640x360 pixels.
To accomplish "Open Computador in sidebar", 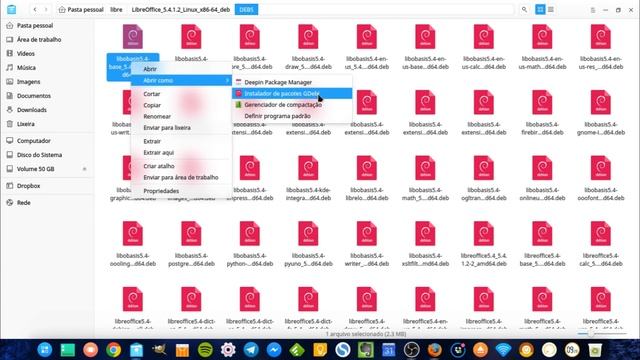I will 34,141.
